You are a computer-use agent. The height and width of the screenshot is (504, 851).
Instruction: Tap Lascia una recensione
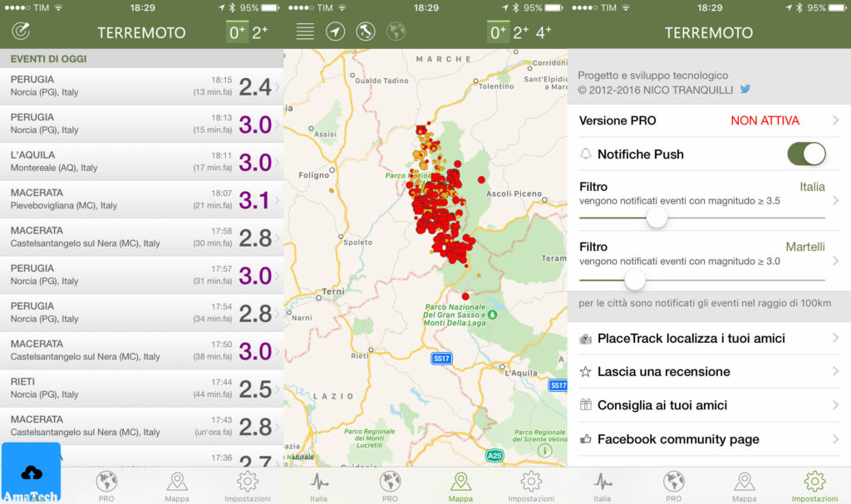[x=708, y=372]
